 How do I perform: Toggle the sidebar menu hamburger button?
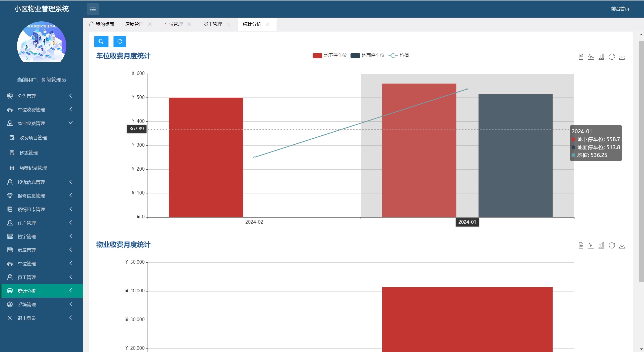[93, 9]
